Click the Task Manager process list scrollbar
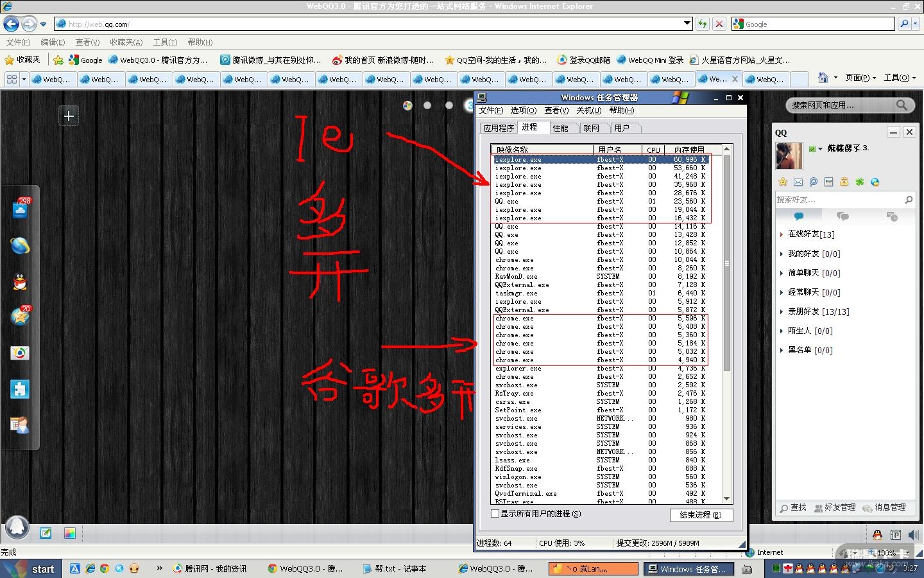 click(727, 263)
